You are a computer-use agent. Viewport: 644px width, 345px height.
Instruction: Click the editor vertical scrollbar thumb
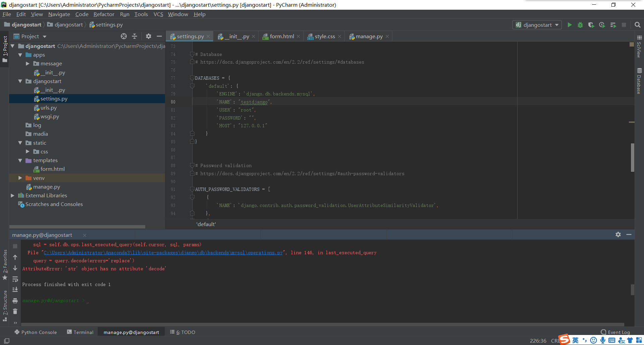coord(632,157)
